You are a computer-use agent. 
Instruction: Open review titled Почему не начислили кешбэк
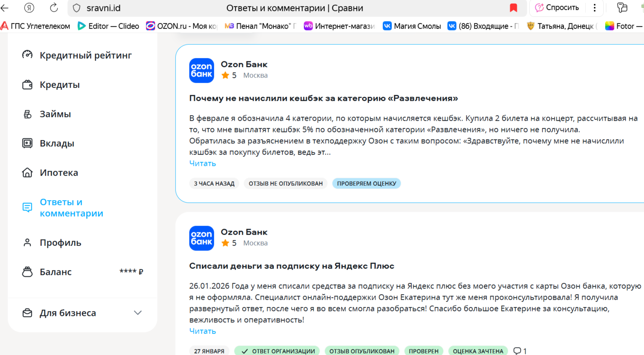(x=324, y=98)
